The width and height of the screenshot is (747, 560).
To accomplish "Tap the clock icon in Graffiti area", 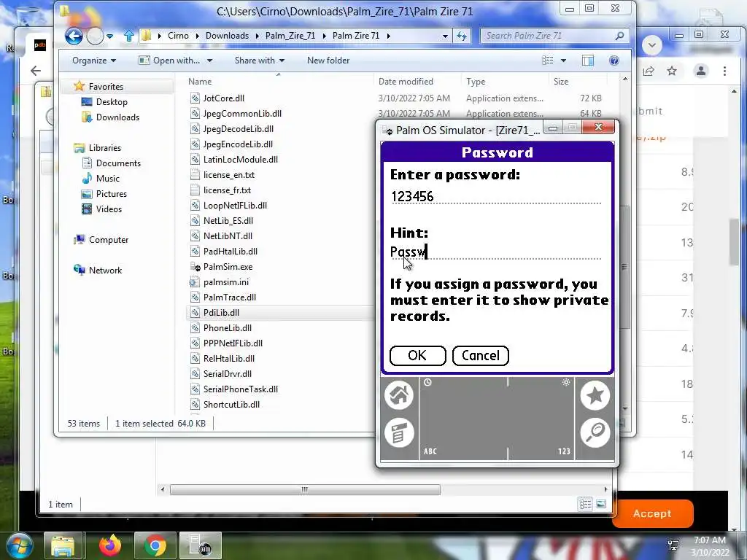I will coord(427,382).
